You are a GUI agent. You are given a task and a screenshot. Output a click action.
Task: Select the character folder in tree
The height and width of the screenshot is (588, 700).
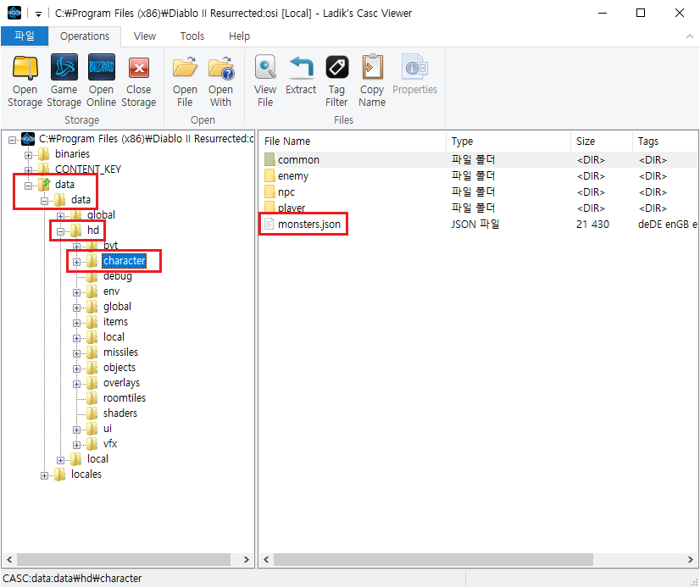[x=124, y=261]
